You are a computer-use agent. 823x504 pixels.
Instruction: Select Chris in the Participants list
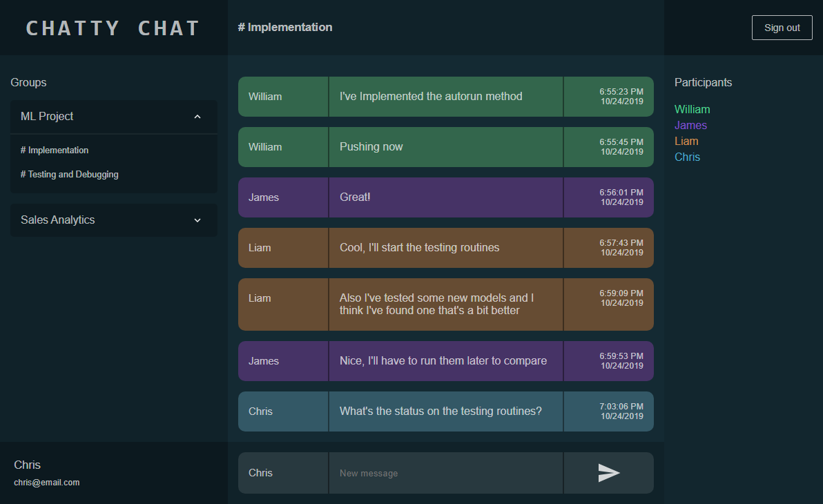coord(687,157)
